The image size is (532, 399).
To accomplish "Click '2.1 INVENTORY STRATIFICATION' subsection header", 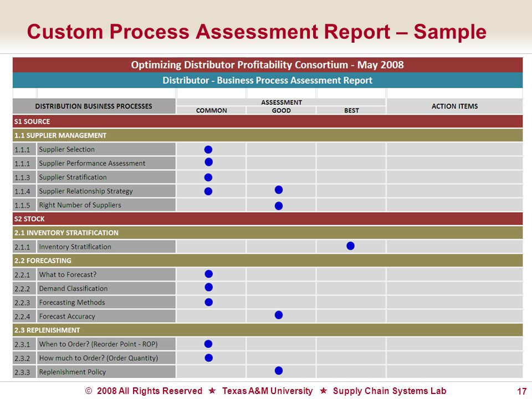I will coord(268,233).
